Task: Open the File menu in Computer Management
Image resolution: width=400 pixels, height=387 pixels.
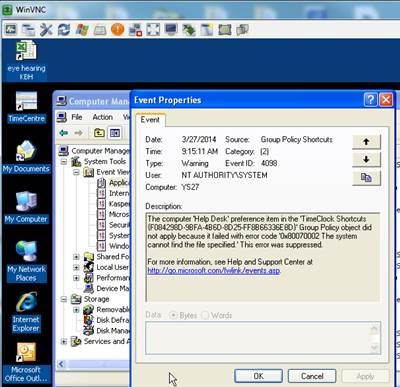Action: (x=76, y=117)
